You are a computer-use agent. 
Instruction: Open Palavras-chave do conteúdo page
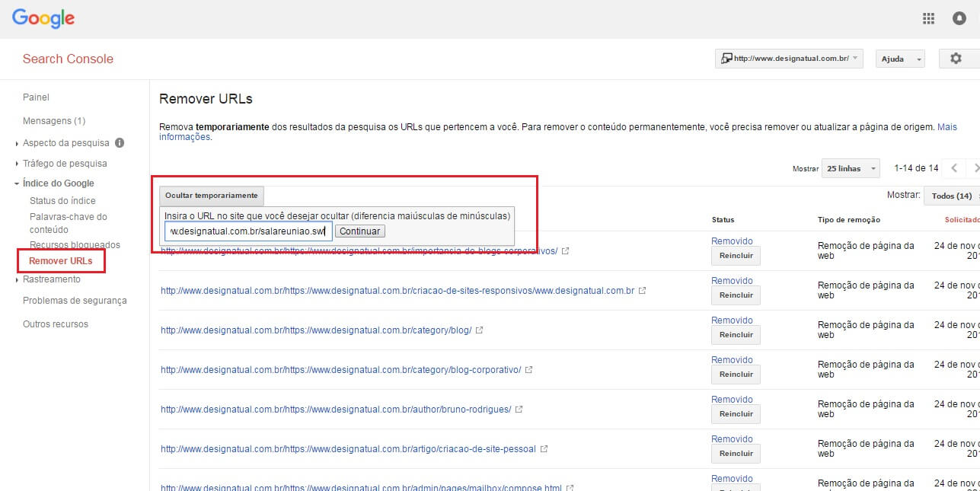point(68,223)
